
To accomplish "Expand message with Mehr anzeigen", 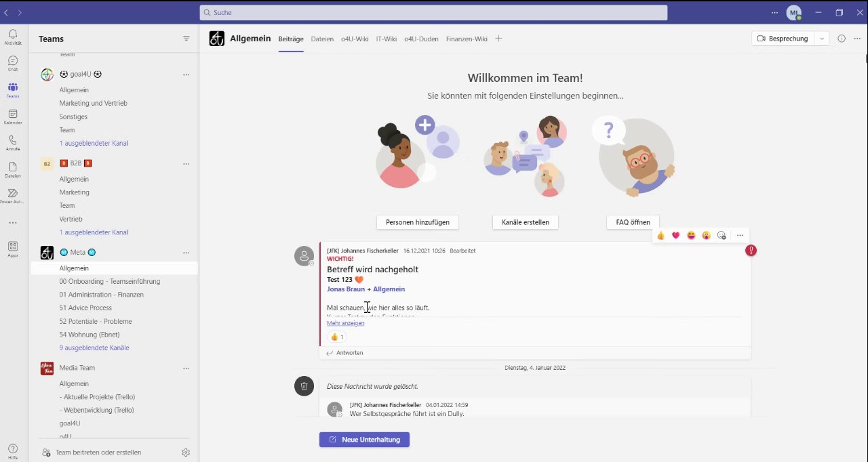I will pos(346,323).
